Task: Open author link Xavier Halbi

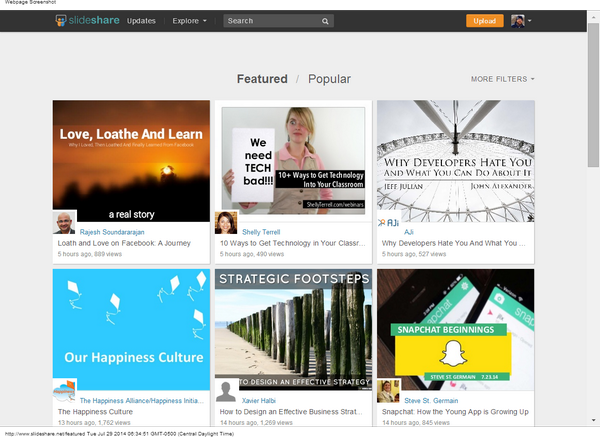Action: click(x=259, y=401)
